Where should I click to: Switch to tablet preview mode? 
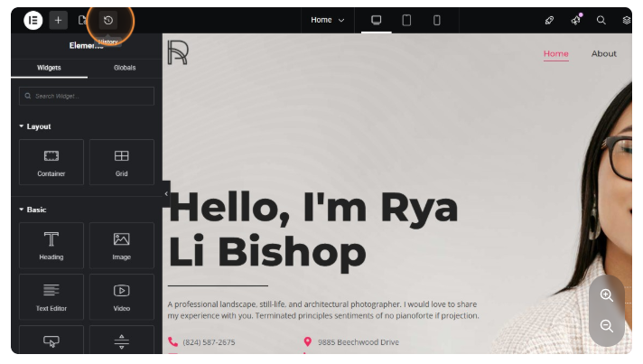pos(406,20)
